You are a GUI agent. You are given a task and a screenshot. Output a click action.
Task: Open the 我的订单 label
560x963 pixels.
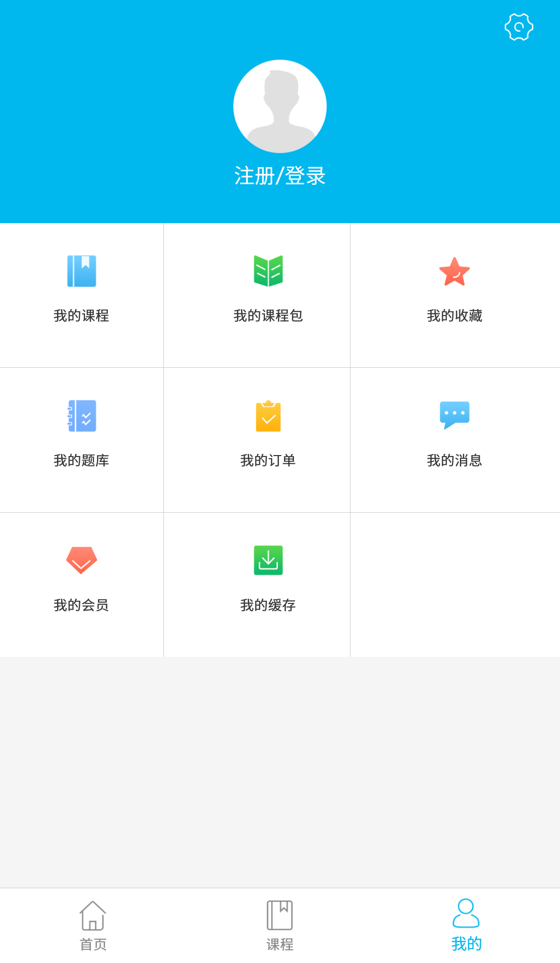268,460
